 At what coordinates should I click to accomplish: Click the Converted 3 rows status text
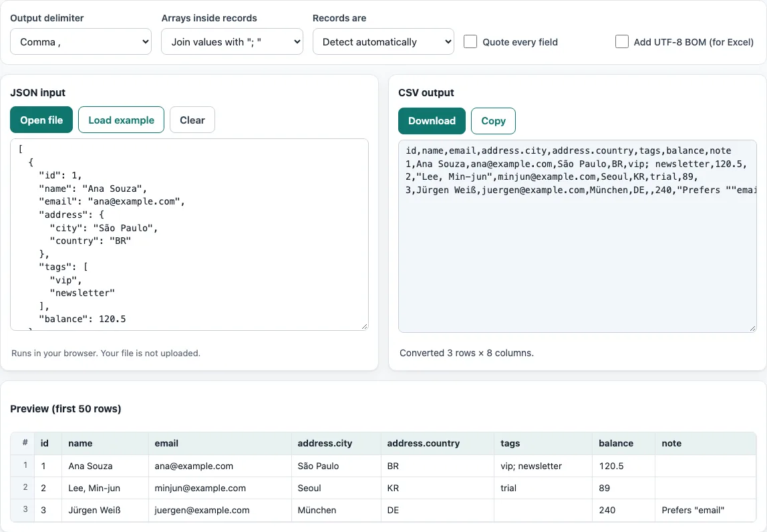pyautogui.click(x=466, y=353)
